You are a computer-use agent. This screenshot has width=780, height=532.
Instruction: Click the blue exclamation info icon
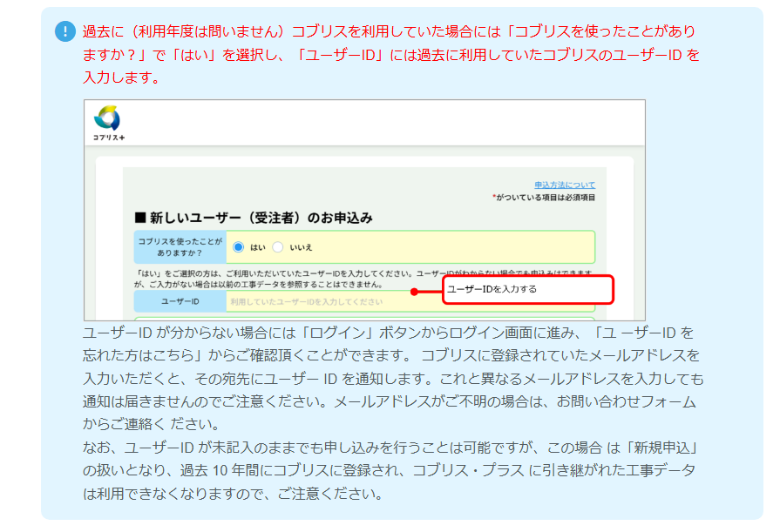(x=65, y=31)
